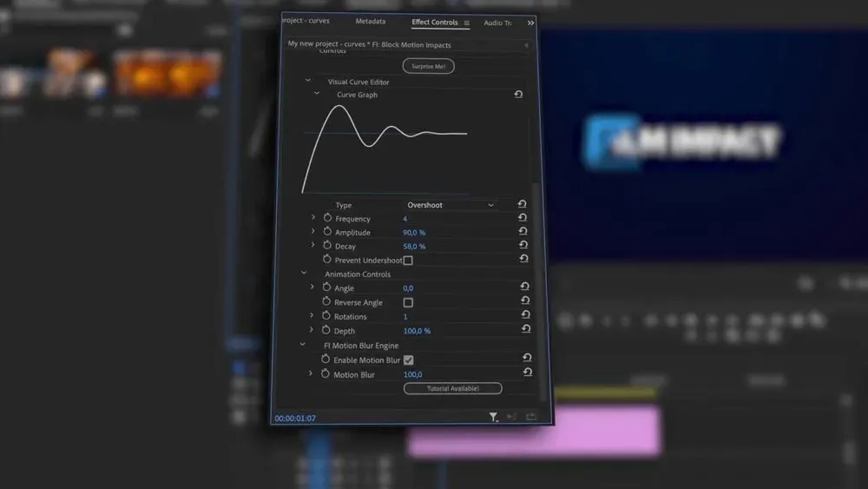Viewport: 868px width, 489px height.
Task: Collapse the FI Motion Blur Engine section
Action: point(302,345)
